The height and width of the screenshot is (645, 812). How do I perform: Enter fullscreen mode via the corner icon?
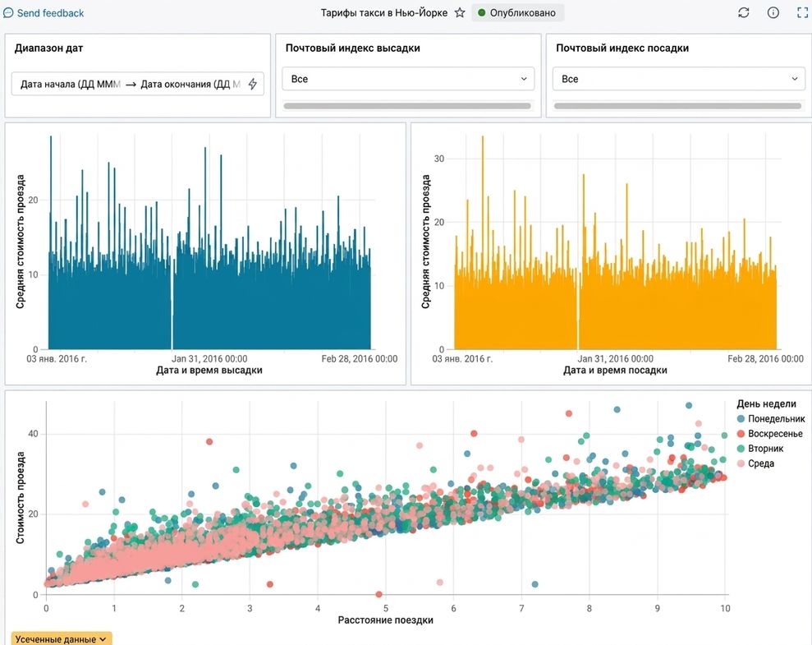[x=803, y=13]
